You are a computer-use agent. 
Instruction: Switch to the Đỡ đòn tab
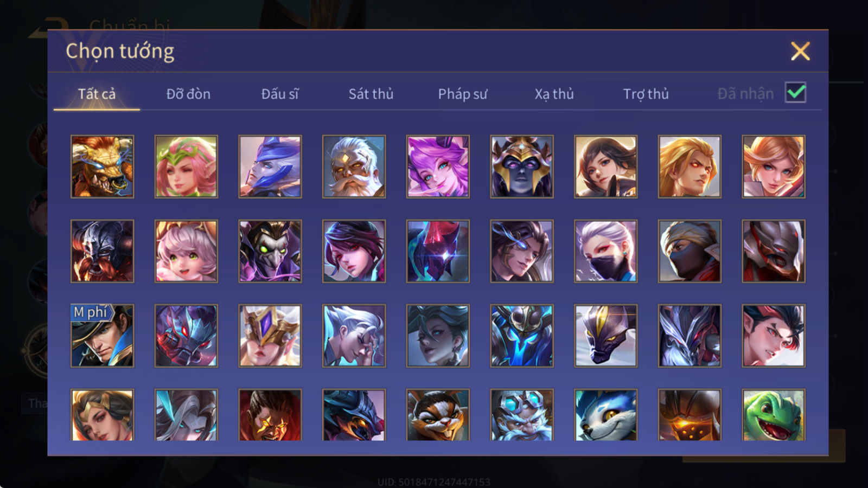pos(188,94)
